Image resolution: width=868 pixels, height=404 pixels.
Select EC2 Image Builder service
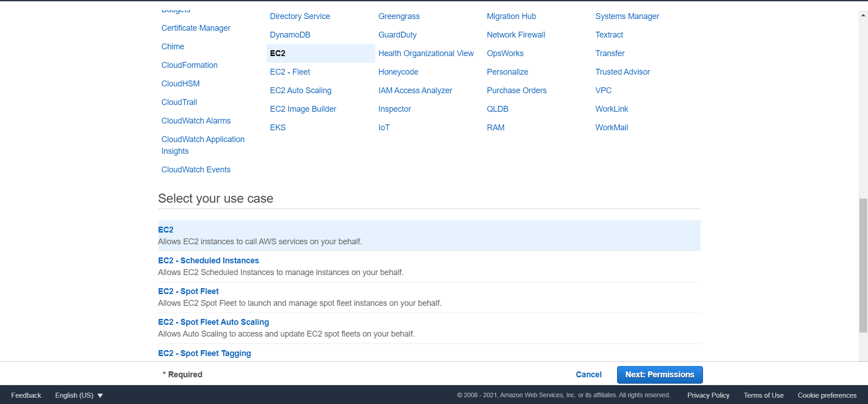[x=303, y=109]
